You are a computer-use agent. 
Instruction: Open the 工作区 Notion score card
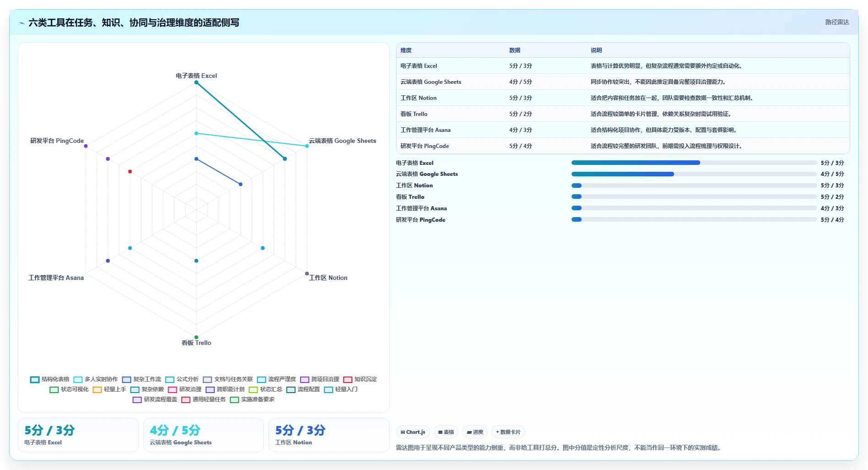[x=329, y=435]
